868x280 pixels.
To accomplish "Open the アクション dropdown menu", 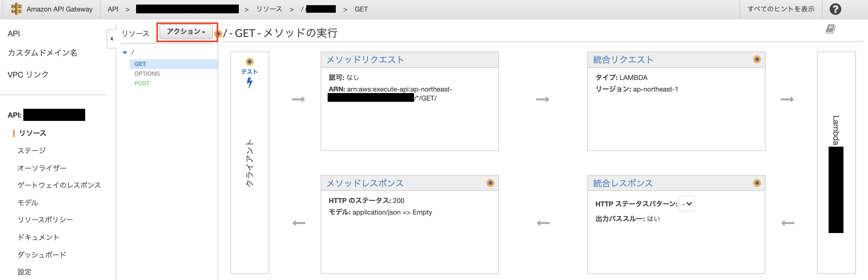I will (x=186, y=32).
